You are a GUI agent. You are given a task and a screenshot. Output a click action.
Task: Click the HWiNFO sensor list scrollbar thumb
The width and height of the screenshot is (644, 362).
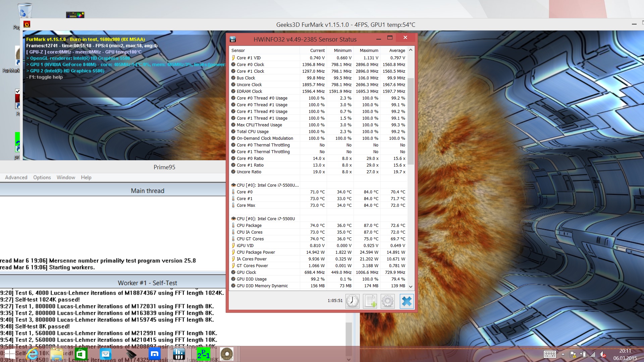(411, 121)
